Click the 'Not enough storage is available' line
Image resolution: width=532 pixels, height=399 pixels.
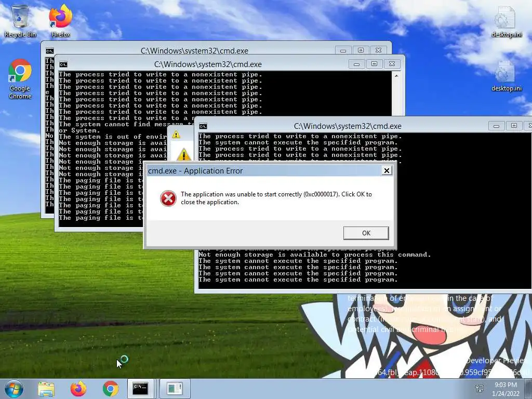tap(314, 255)
